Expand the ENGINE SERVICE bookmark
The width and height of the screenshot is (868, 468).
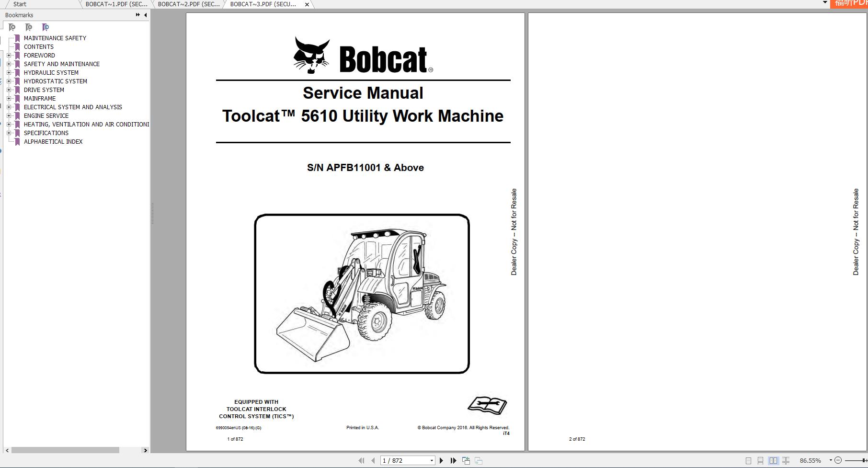(x=9, y=115)
